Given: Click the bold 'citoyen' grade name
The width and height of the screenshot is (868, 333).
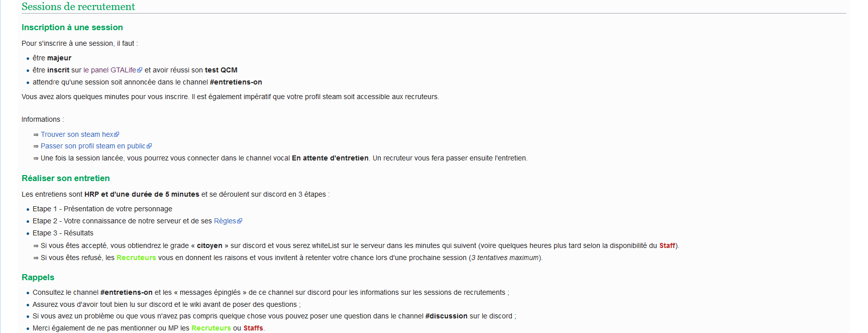Looking at the screenshot, I should [x=209, y=245].
